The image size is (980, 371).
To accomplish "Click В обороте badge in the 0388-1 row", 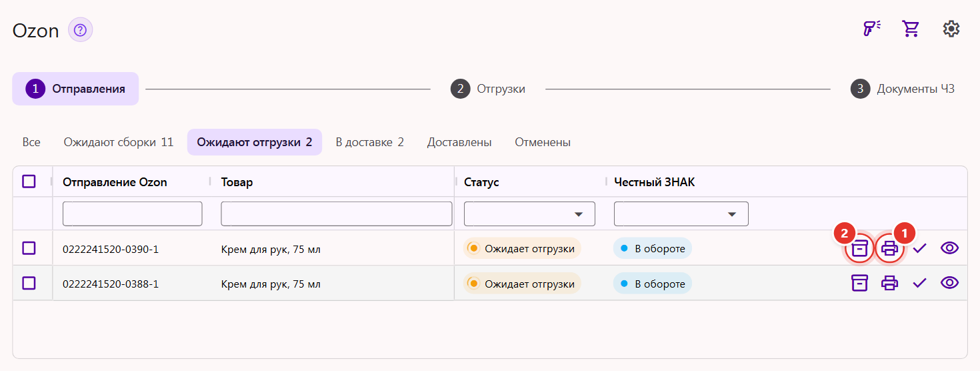I will pyautogui.click(x=653, y=283).
